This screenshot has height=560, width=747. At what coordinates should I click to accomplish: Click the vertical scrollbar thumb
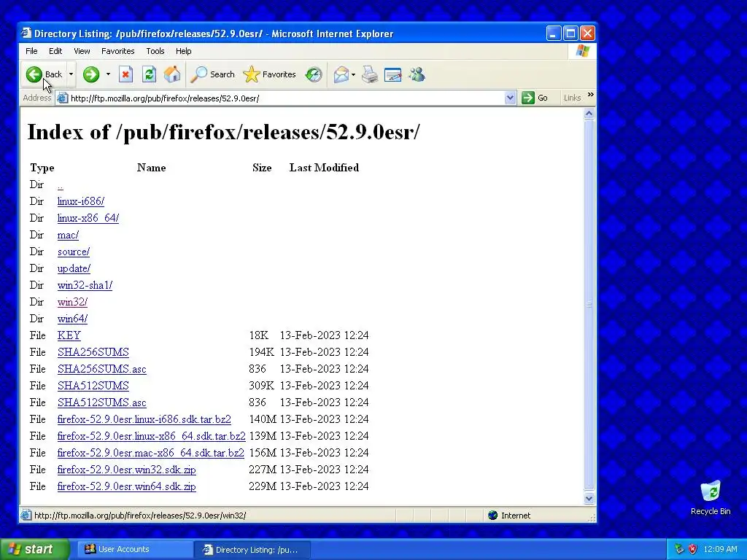tap(589, 305)
